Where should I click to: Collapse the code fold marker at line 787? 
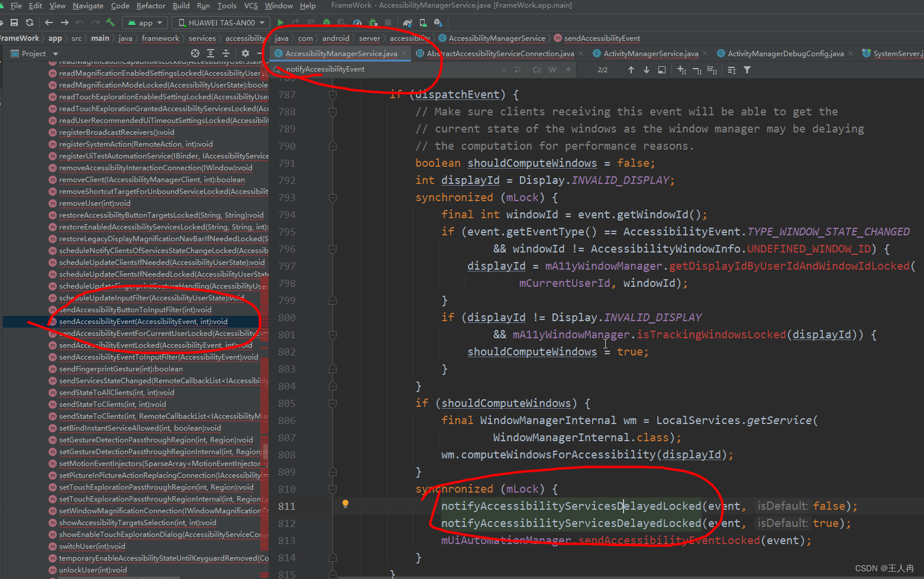[x=332, y=95]
